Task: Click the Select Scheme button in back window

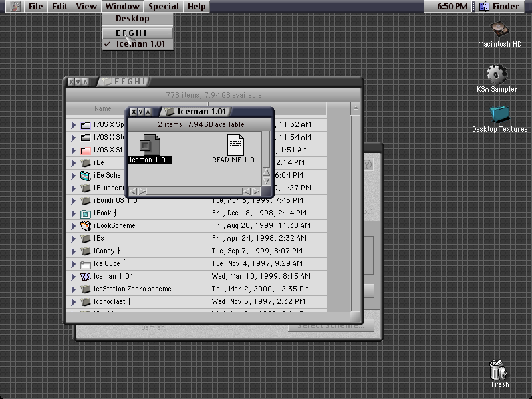Action: click(x=331, y=326)
